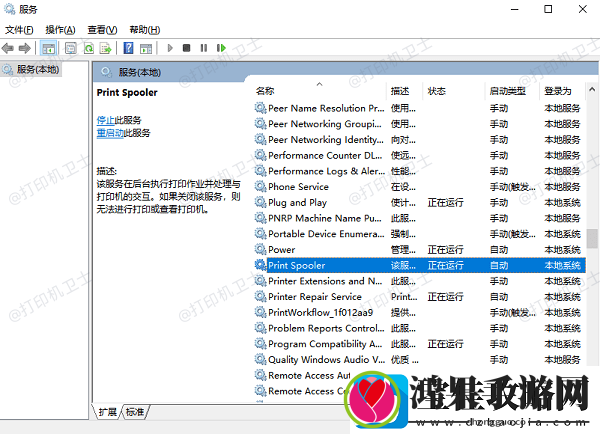
Task: Select the Peer Networking Identity... service
Action: coord(326,140)
